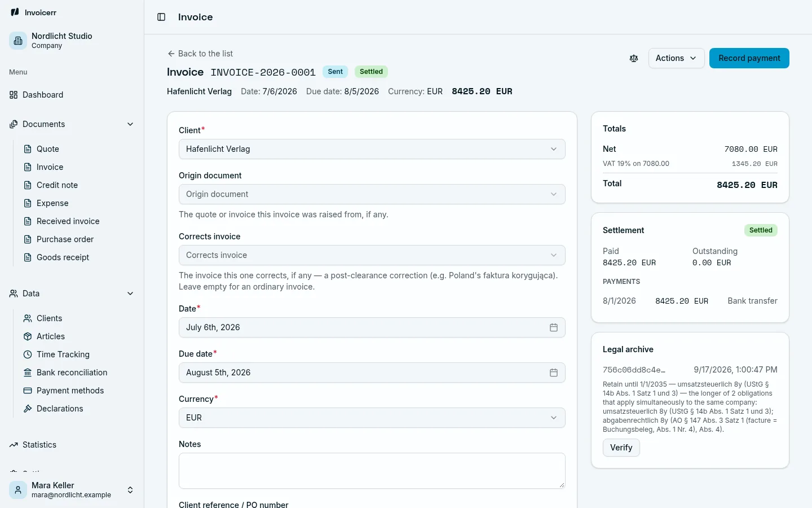Click the archive hash 756c06dd8c4e
Image resolution: width=812 pixels, height=508 pixels.
pos(634,370)
